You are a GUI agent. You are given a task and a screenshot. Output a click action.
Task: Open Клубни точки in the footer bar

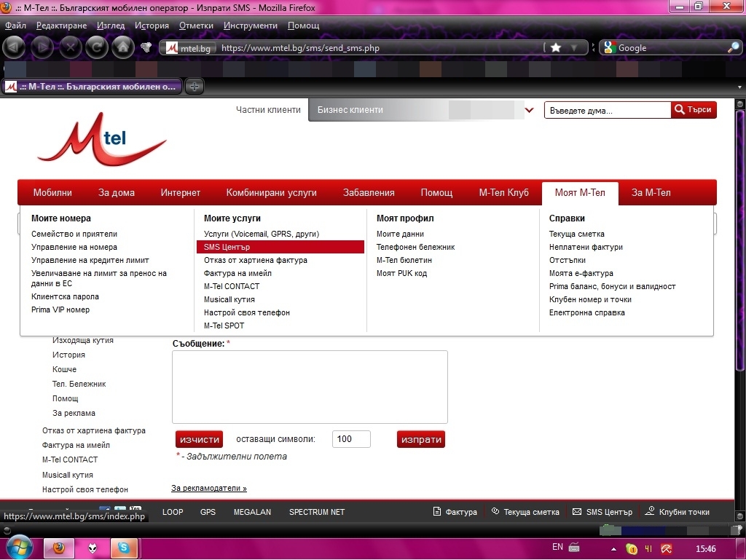(x=677, y=512)
